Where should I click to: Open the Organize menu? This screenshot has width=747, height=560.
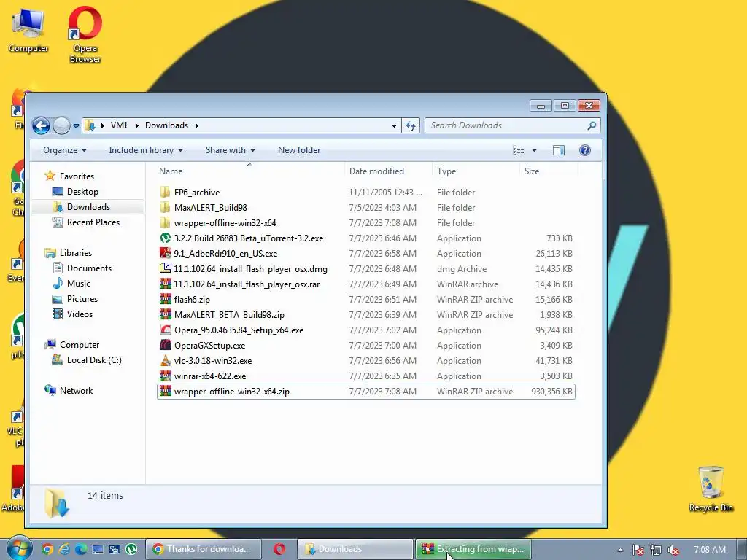pos(65,150)
